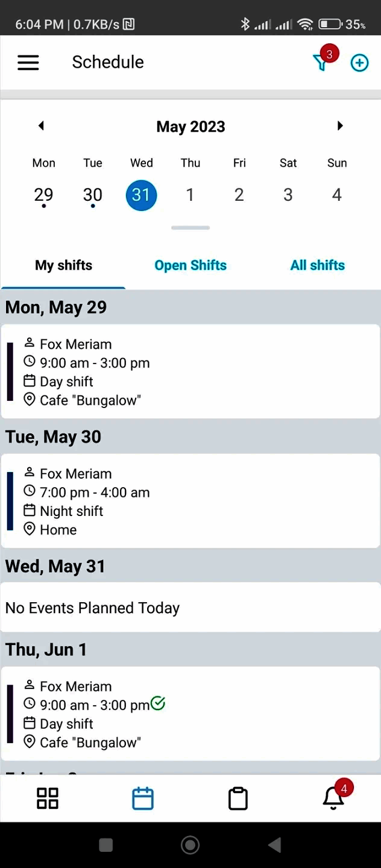
Task: Select Monday 29 in the calendar
Action: (43, 195)
